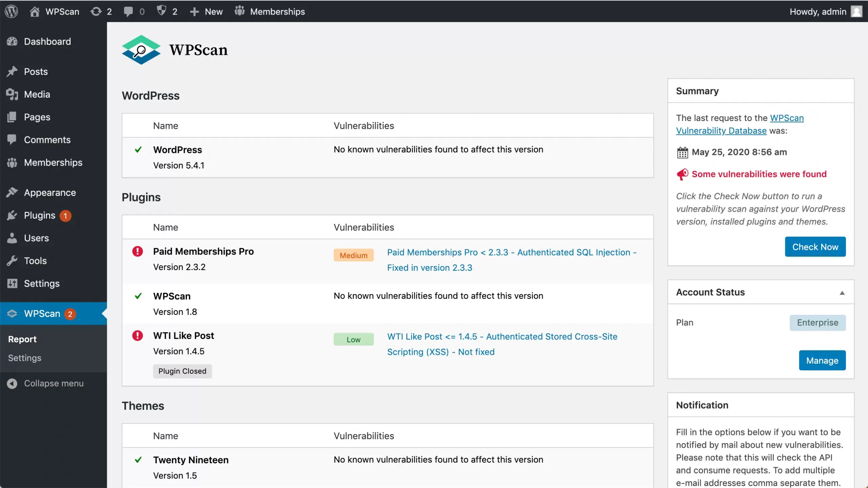Viewport: 868px width, 488px height.
Task: Select Settings under the WPScan menu
Action: 24,358
